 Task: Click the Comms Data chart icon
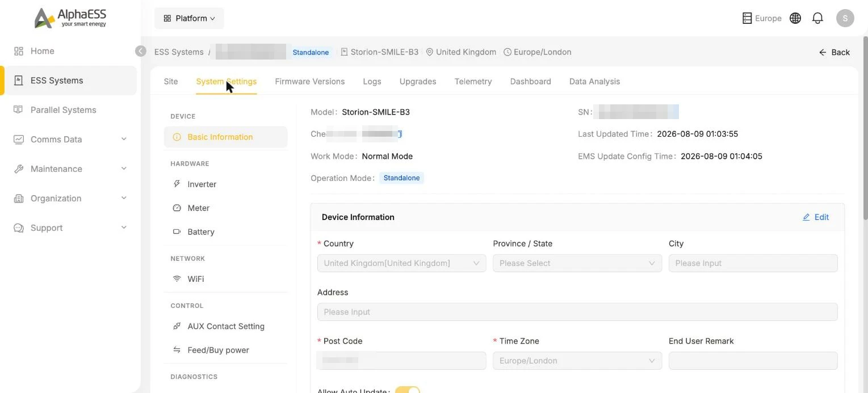[x=19, y=140]
